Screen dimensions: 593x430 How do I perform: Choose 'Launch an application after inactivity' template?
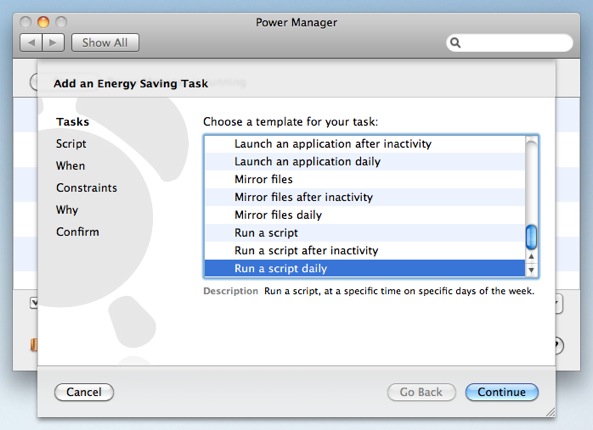point(365,144)
